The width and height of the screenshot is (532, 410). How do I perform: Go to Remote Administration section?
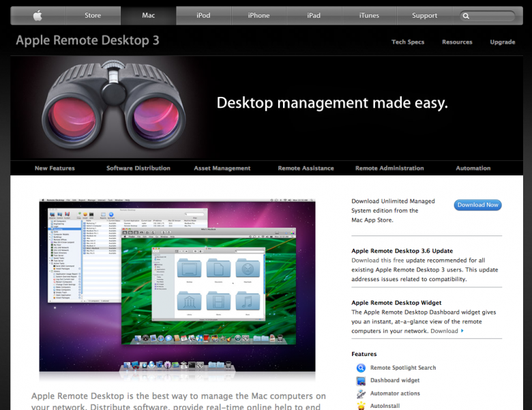click(x=389, y=168)
